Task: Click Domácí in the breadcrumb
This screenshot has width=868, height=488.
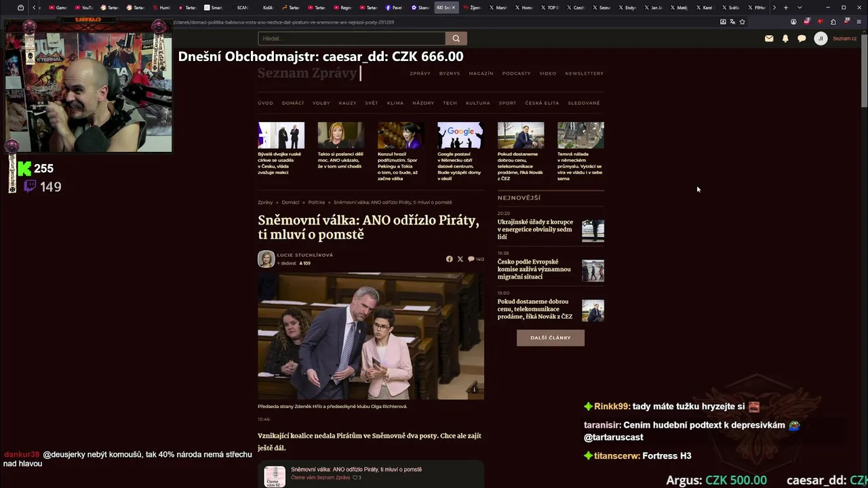Action: (x=290, y=202)
